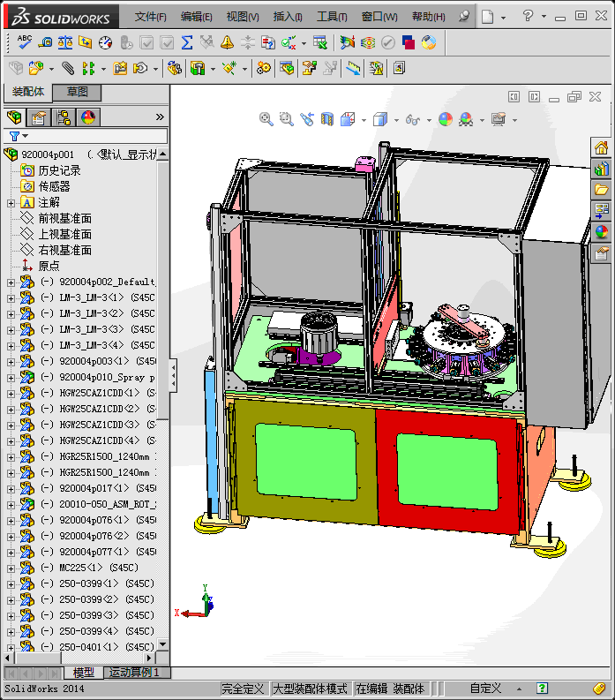The image size is (615, 700).
Task: Open Hide/Show Items glasses dropdown arrow
Action: (430, 120)
